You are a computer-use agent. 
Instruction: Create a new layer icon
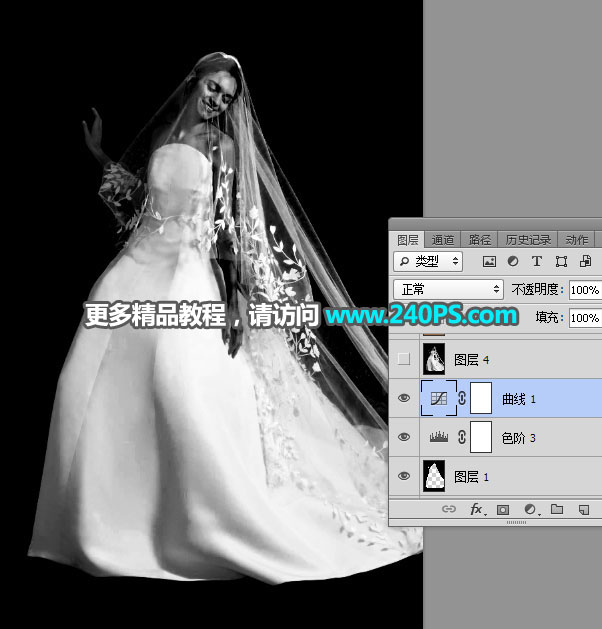(584, 509)
